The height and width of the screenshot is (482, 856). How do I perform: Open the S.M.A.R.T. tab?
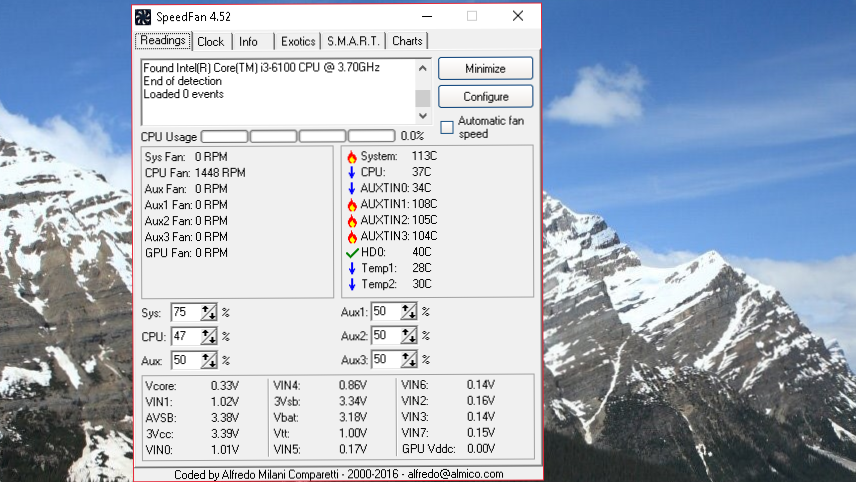pyautogui.click(x=353, y=41)
